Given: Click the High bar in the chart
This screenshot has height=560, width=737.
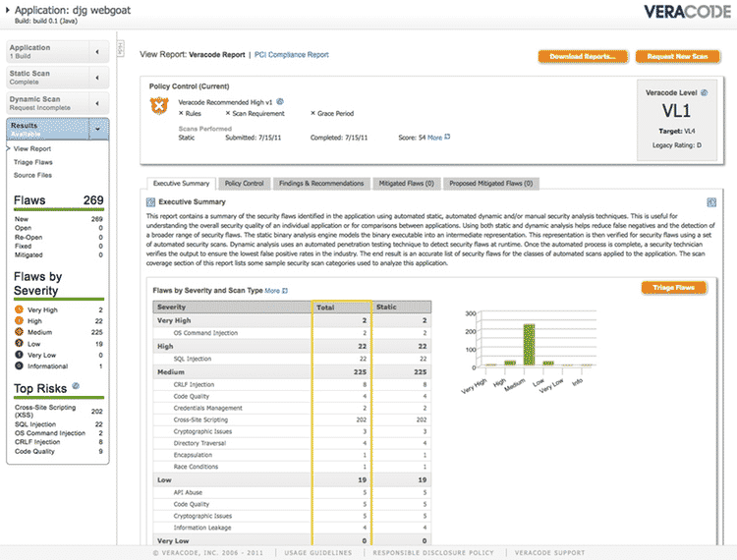Looking at the screenshot, I should [510, 364].
